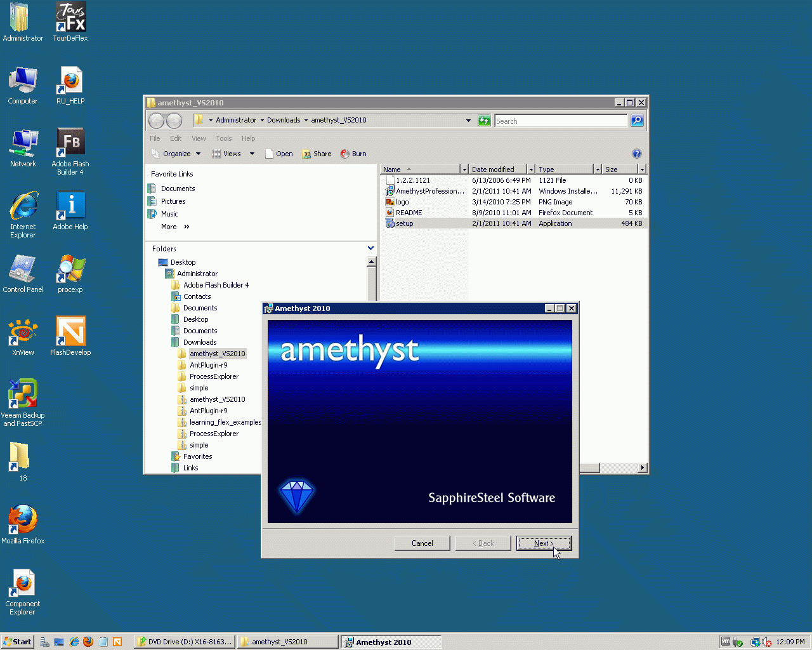812x650 pixels.
Task: Click the Windows Start button
Action: pos(17,642)
